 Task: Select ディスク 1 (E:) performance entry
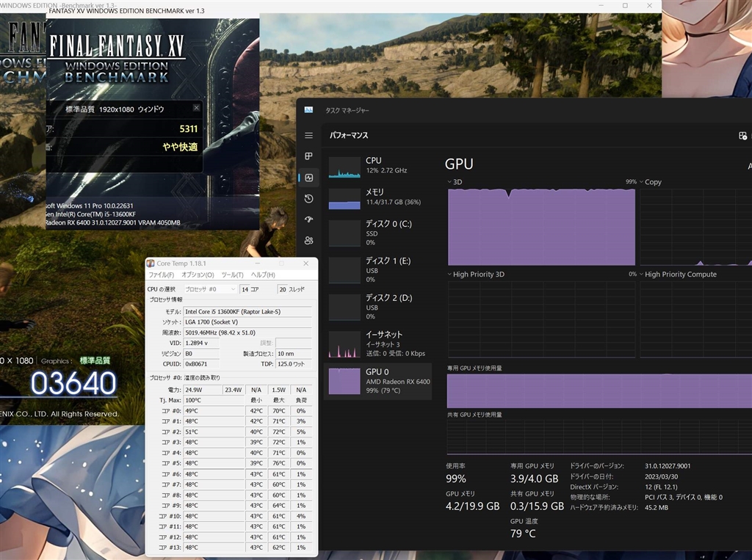[378, 270]
